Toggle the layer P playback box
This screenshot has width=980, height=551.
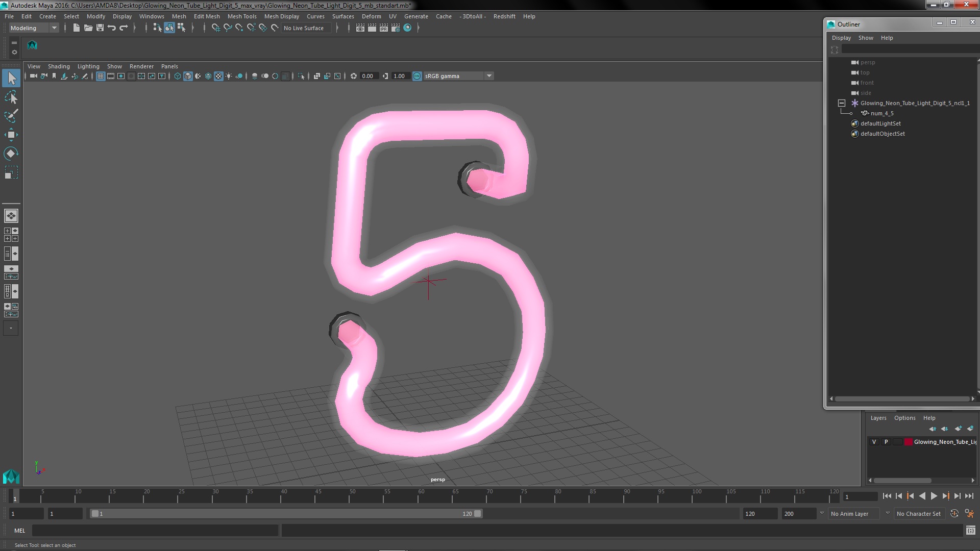(x=886, y=442)
